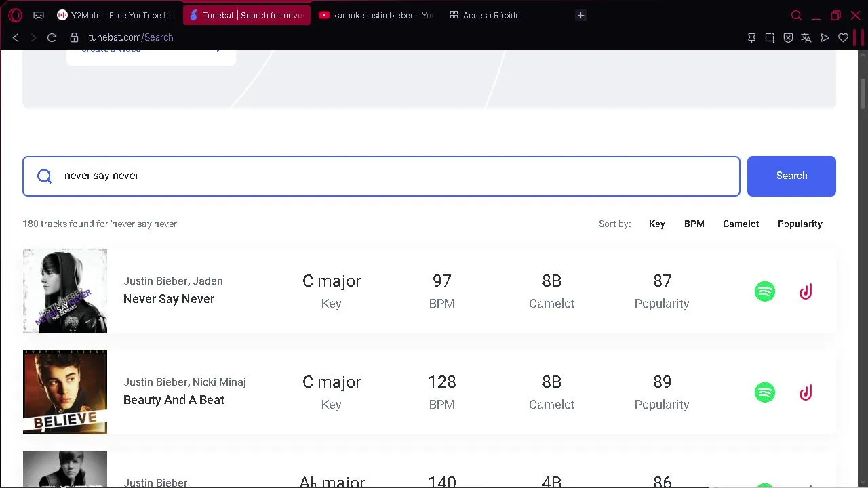Open the Never Say Never track title
This screenshot has width=868, height=488.
[169, 299]
